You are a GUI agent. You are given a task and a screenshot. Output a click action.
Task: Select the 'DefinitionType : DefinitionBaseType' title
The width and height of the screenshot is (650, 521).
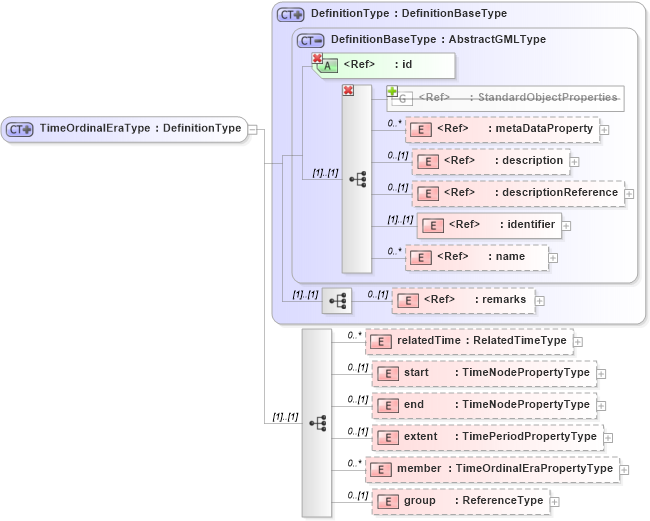point(409,13)
